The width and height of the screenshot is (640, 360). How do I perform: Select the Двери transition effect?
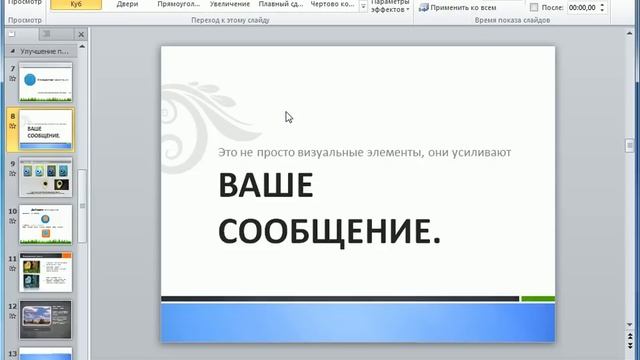coord(127,4)
